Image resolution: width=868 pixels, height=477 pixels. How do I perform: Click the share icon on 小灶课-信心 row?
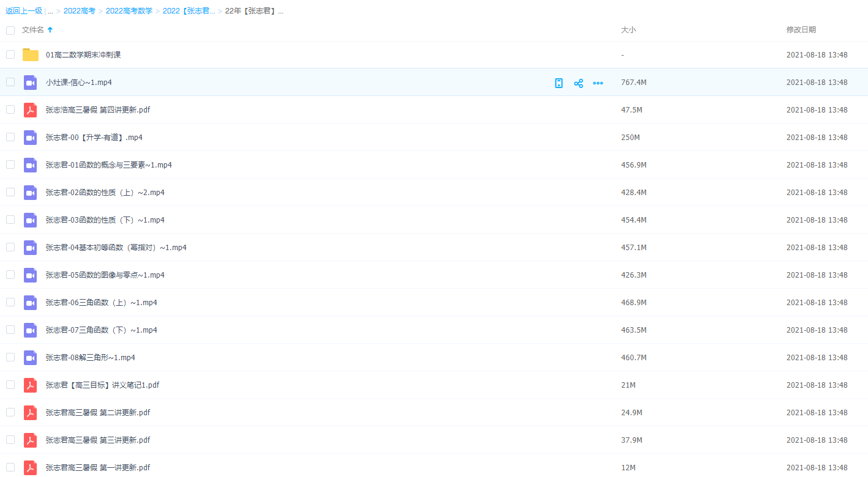pos(578,83)
